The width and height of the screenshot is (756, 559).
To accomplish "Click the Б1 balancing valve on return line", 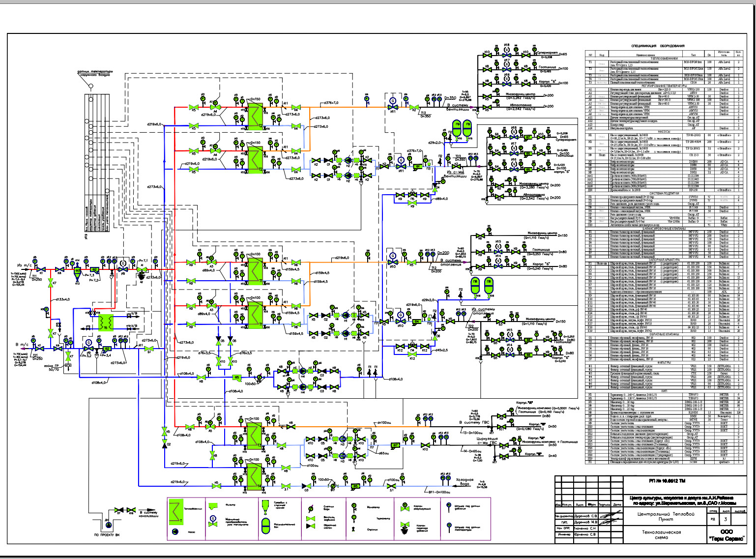I will point(149,349).
